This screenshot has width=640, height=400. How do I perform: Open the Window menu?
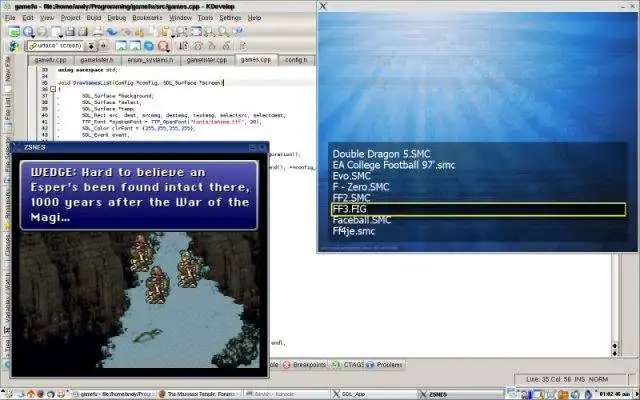tap(180, 18)
